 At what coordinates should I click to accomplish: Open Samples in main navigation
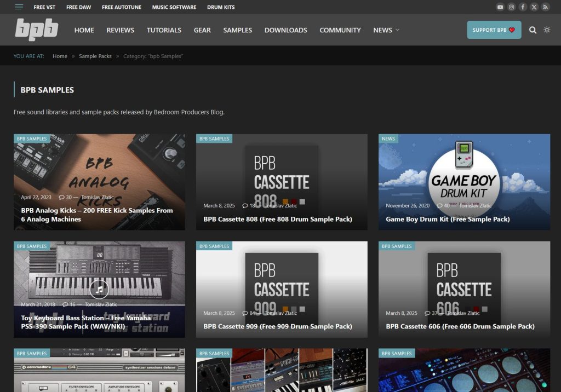point(238,30)
